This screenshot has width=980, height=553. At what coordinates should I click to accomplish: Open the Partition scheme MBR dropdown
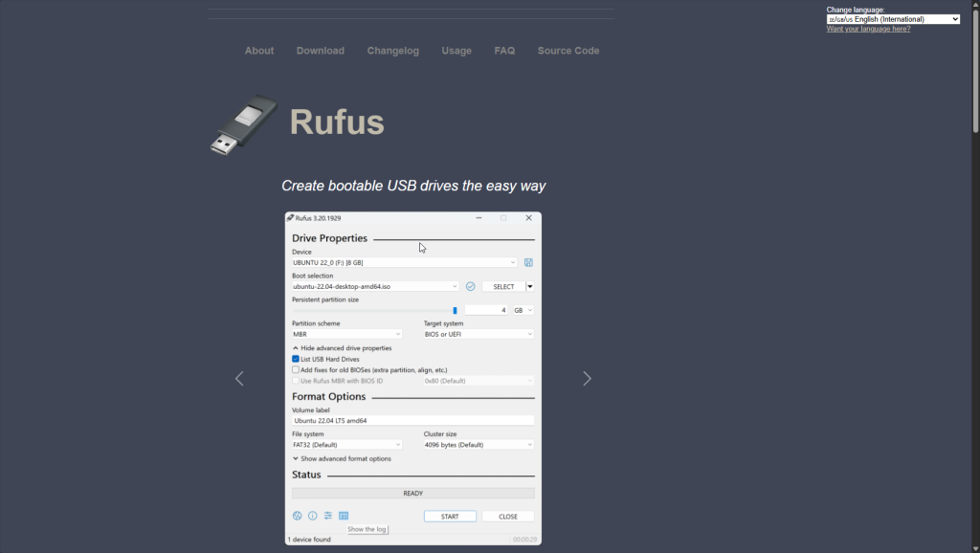click(346, 334)
